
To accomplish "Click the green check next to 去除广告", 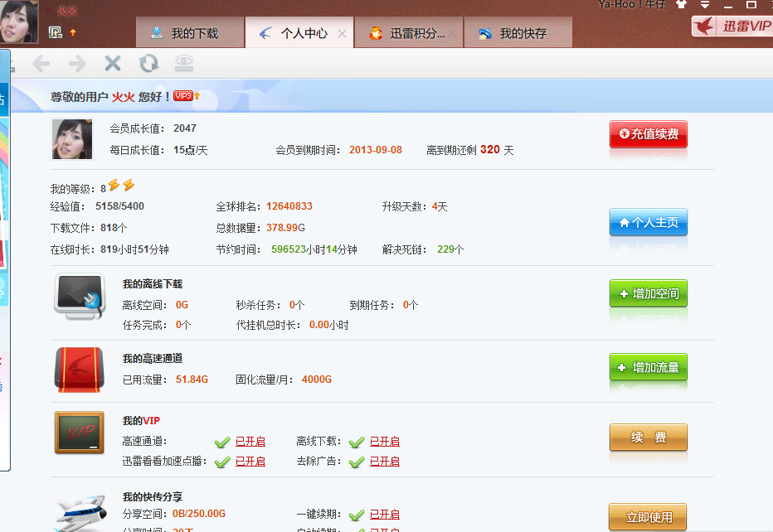I will pos(357,462).
